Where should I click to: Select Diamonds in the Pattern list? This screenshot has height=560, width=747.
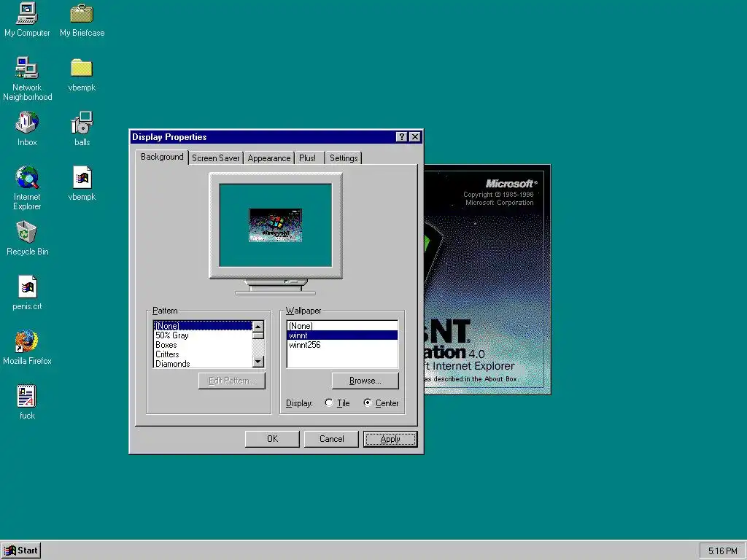click(203, 364)
